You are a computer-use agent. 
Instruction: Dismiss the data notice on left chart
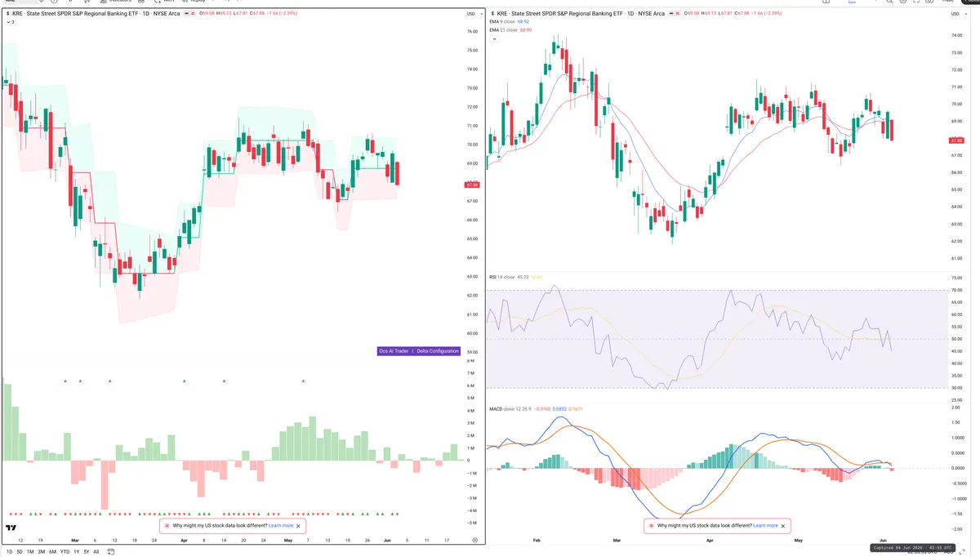point(299,526)
